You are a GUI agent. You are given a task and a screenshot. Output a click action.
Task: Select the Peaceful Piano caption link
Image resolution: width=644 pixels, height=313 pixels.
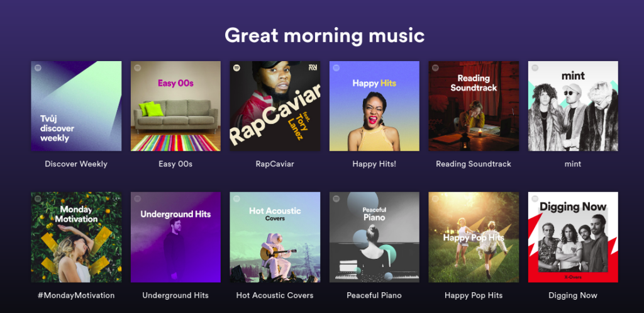pyautogui.click(x=374, y=295)
